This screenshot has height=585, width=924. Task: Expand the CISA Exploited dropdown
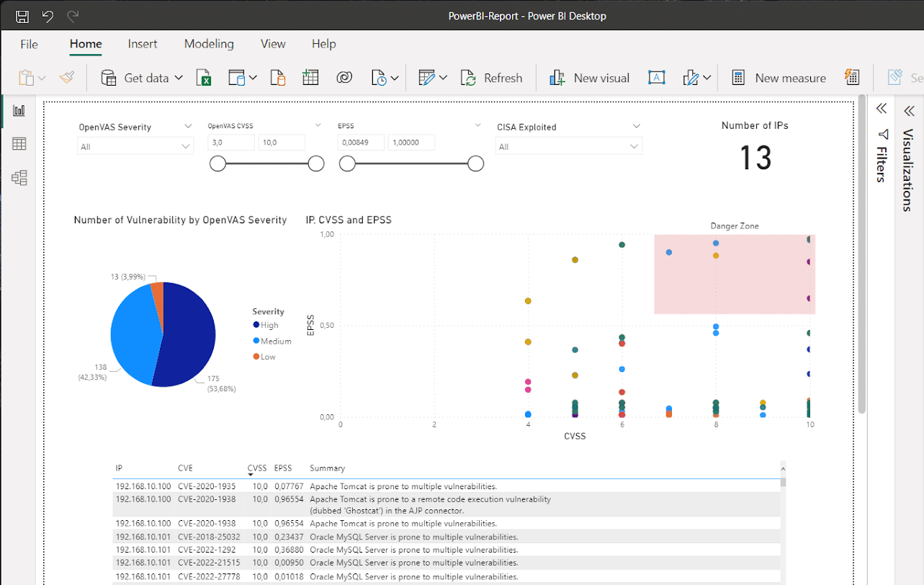pyautogui.click(x=633, y=146)
